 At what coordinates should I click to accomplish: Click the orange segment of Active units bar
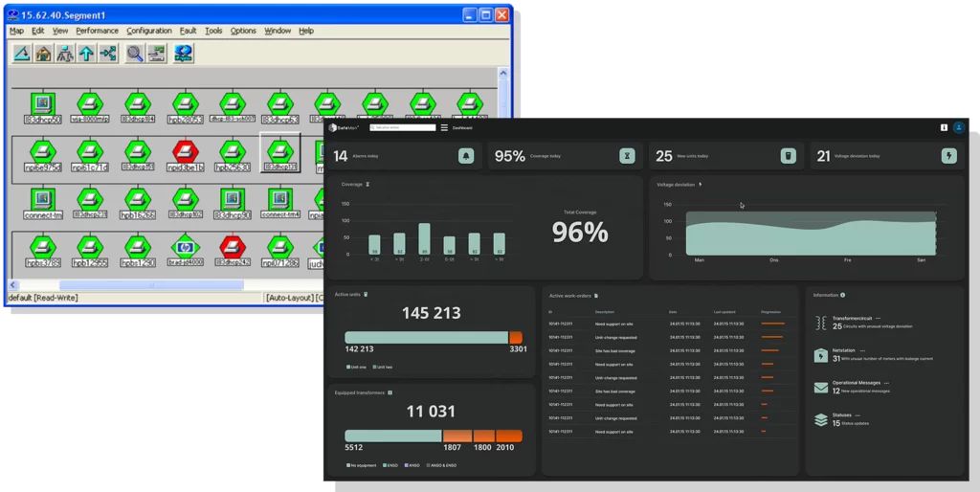[516, 337]
